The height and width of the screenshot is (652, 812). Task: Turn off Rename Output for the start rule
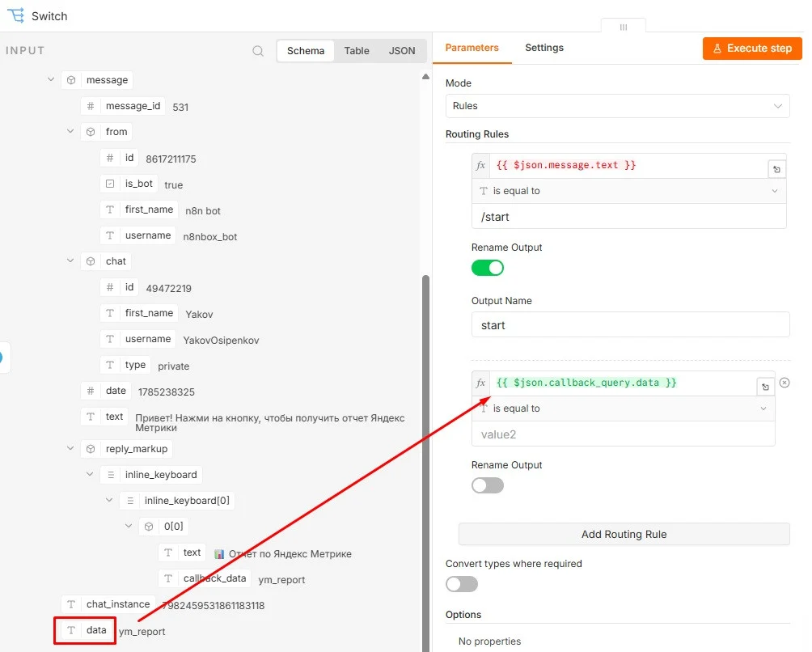coord(488,268)
